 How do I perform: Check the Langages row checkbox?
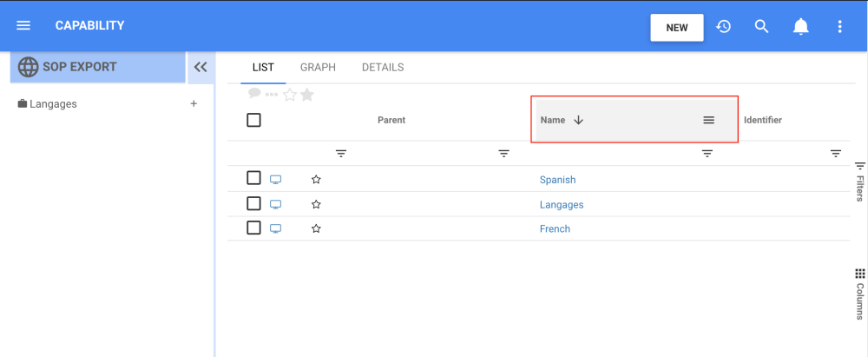[253, 203]
